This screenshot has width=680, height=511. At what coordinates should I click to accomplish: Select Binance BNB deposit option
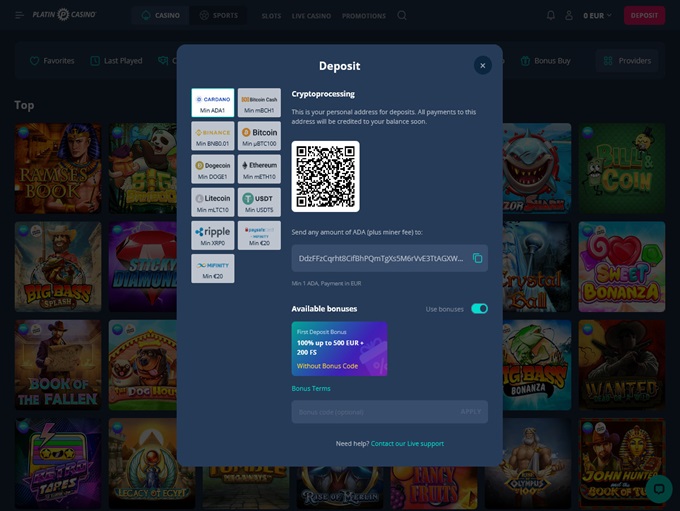click(212, 135)
